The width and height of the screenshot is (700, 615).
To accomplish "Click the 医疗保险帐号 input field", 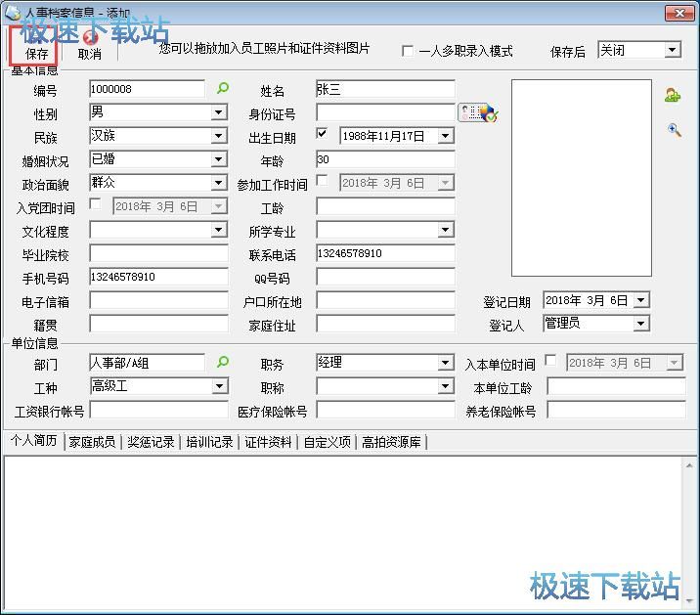I will (385, 410).
